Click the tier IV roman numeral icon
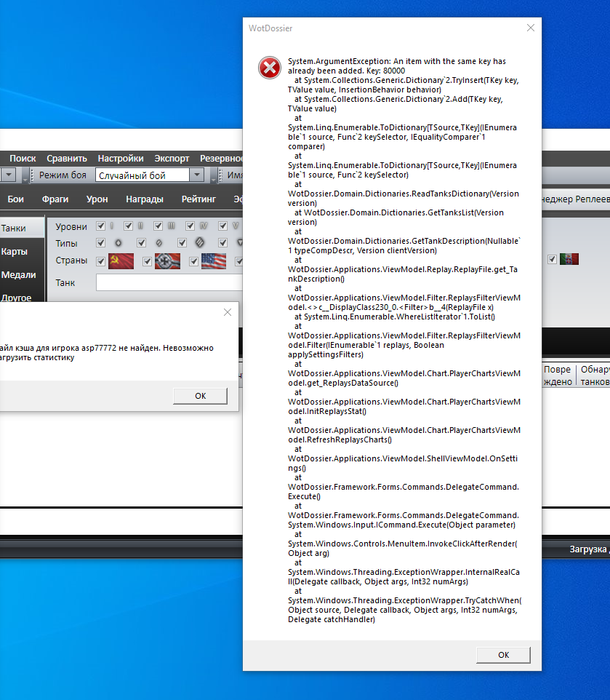610x700 pixels. (x=204, y=226)
